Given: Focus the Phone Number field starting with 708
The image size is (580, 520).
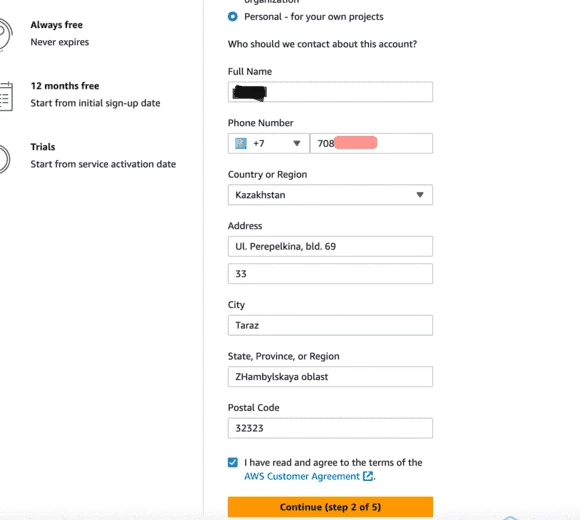Looking at the screenshot, I should (x=371, y=143).
